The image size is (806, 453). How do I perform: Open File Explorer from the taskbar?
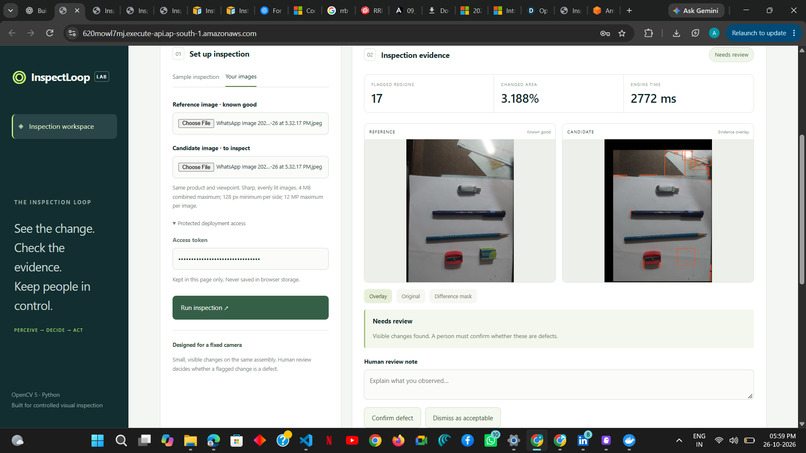tap(191, 441)
